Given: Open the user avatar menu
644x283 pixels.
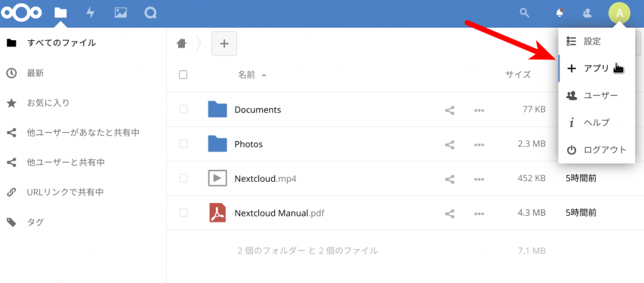Looking at the screenshot, I should coord(619,13).
